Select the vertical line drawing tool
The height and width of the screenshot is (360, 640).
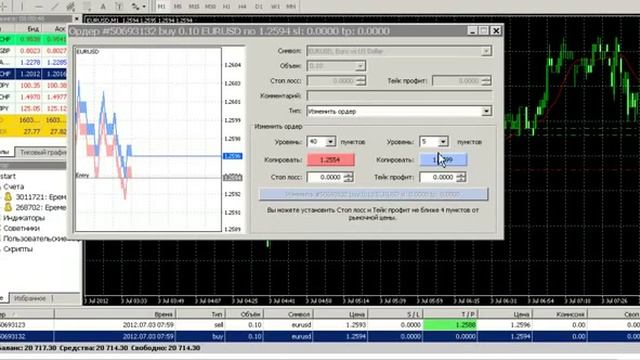(x=22, y=6)
